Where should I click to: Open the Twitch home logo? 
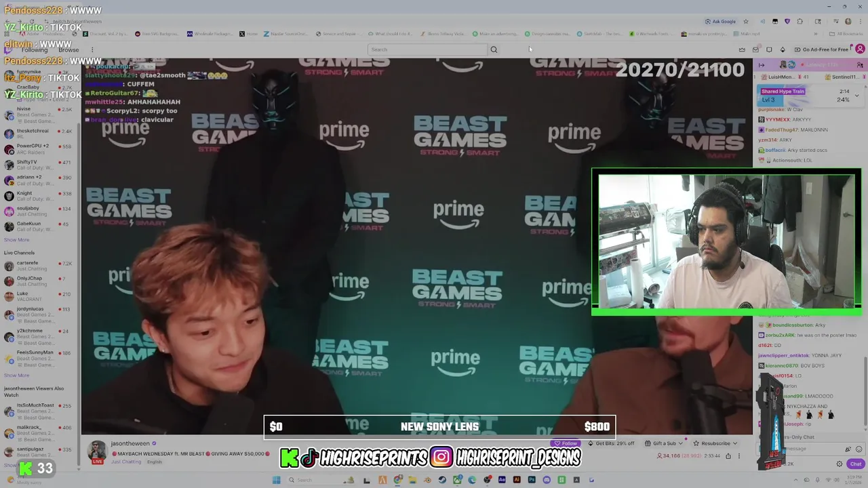(x=8, y=49)
